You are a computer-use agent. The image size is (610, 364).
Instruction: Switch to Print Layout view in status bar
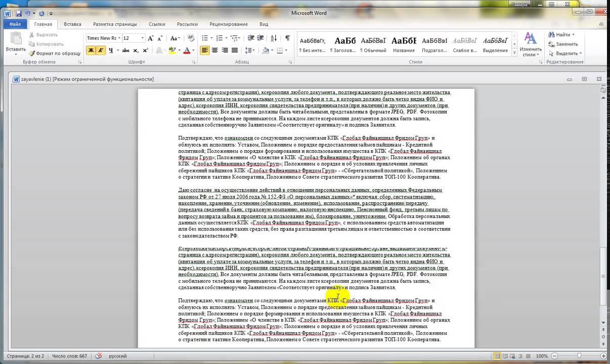pos(497,356)
